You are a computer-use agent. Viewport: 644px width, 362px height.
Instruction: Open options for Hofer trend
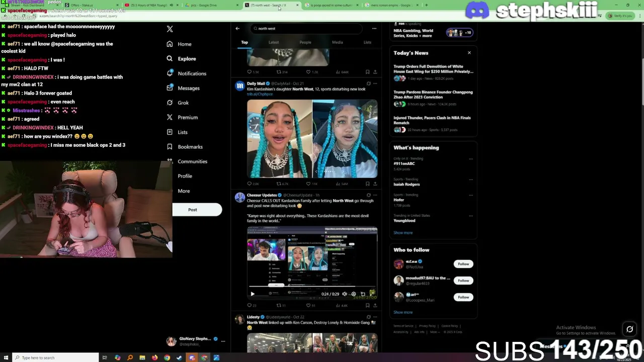[471, 195]
